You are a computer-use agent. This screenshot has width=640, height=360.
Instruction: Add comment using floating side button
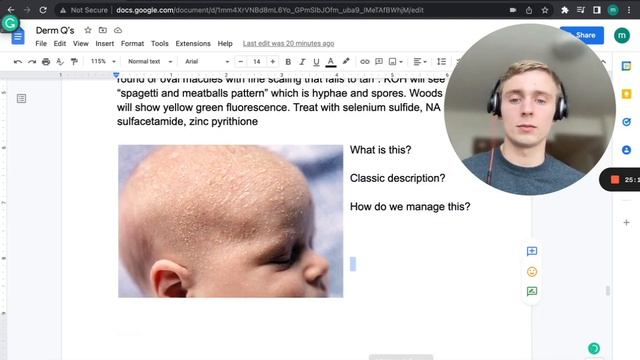point(532,251)
